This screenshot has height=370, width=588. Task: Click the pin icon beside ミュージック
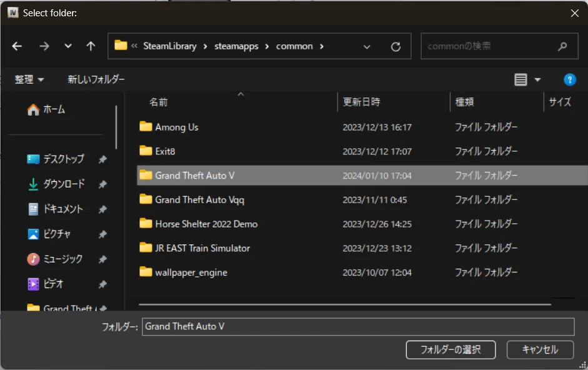click(102, 259)
